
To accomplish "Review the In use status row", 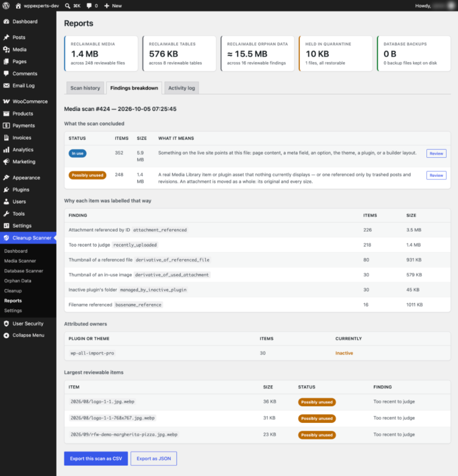I will click(436, 154).
